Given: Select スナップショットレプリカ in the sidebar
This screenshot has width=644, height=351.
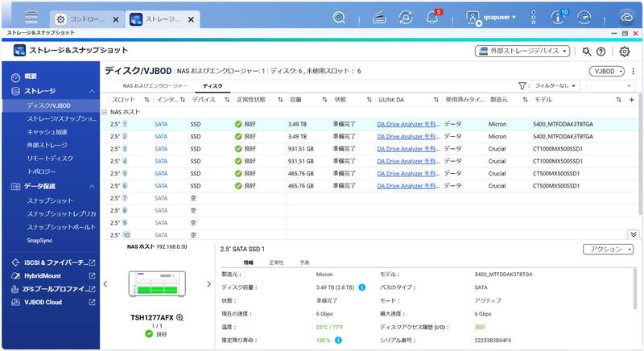Looking at the screenshot, I should 62,214.
